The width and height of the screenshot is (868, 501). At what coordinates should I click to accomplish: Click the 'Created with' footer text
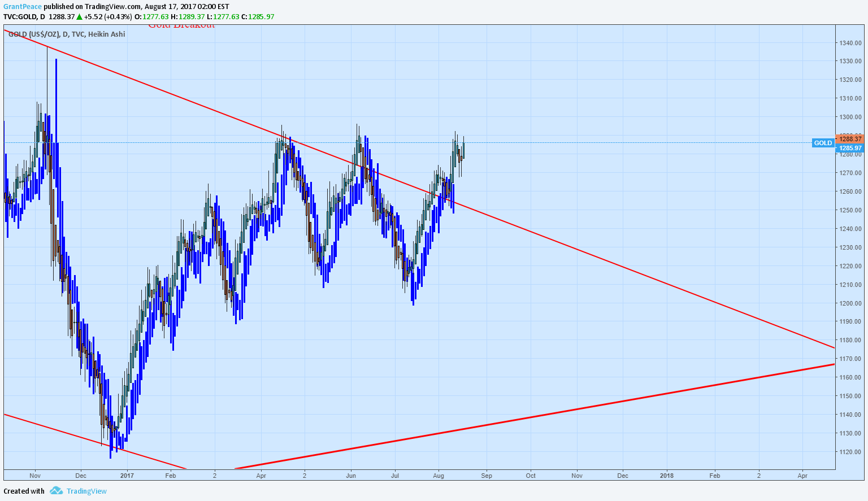24,491
